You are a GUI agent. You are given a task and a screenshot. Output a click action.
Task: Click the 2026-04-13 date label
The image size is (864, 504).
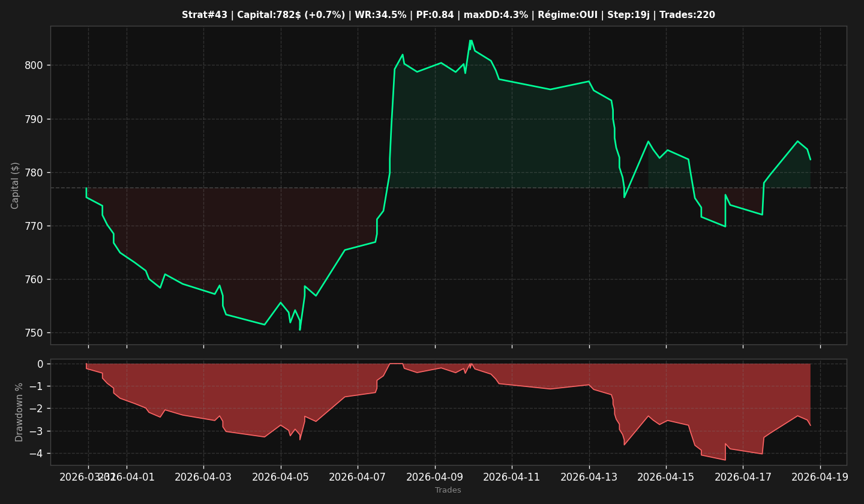(589, 477)
